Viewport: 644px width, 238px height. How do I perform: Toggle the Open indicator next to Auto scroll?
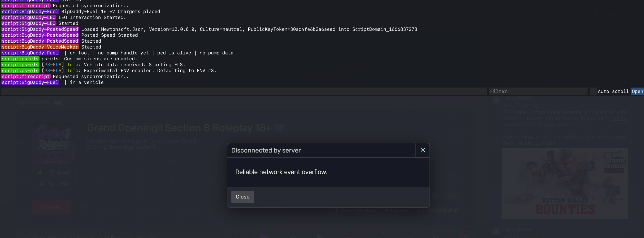[x=637, y=91]
